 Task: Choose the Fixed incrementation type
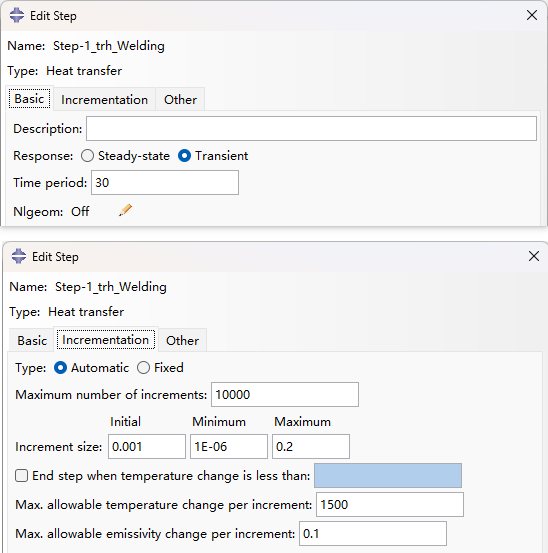click(x=144, y=368)
